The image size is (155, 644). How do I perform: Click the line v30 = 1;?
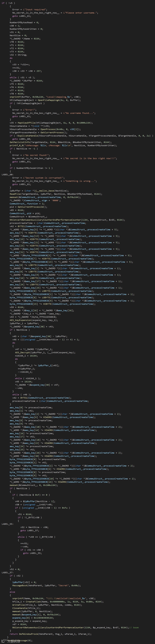(x=15, y=26)
